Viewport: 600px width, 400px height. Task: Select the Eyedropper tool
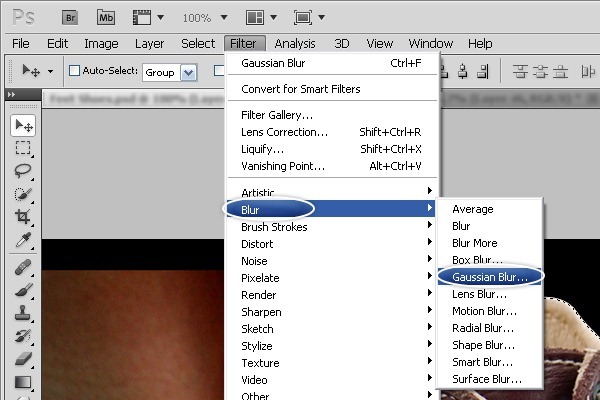point(23,241)
